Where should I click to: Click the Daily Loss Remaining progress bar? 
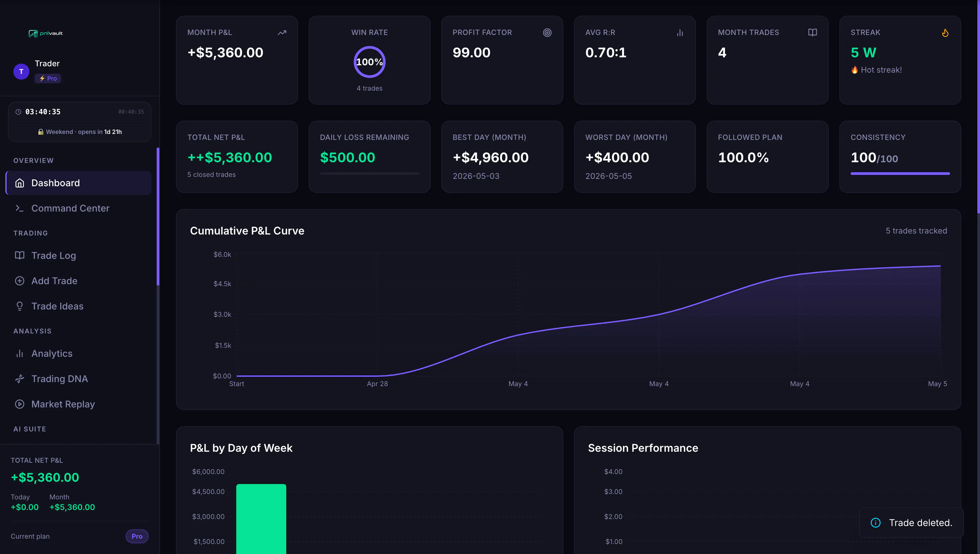(370, 174)
